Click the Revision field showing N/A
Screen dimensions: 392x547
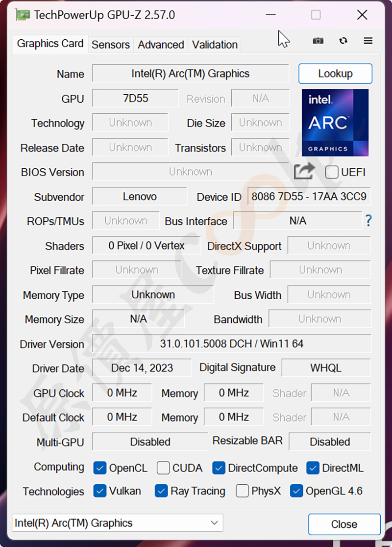[x=260, y=99]
